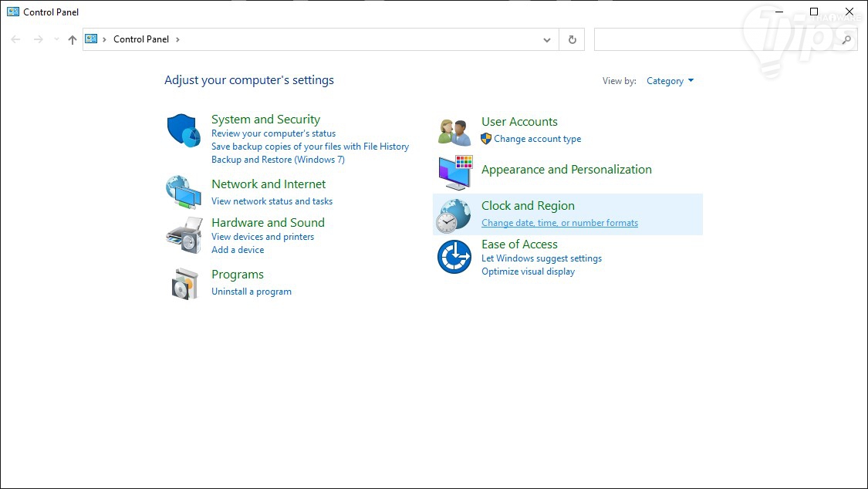Open the Network and Internet globe icon

[x=184, y=192]
